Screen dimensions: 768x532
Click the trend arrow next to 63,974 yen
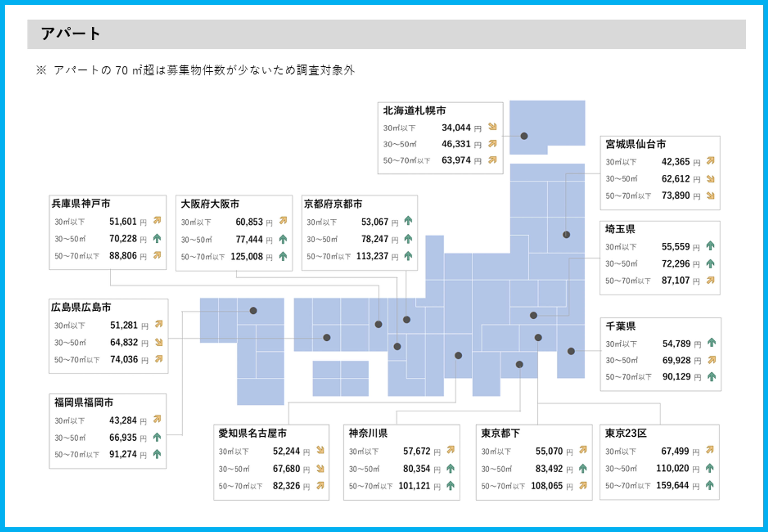pos(492,160)
